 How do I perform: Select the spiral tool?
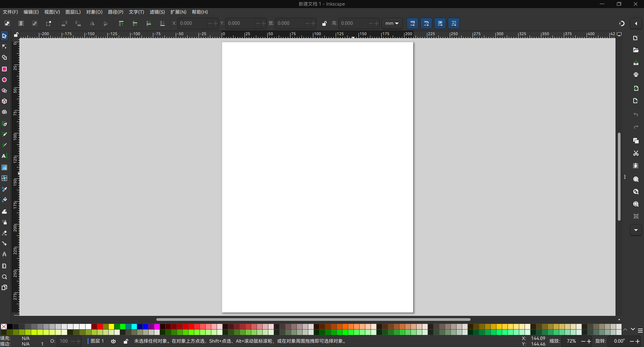pos(4,112)
